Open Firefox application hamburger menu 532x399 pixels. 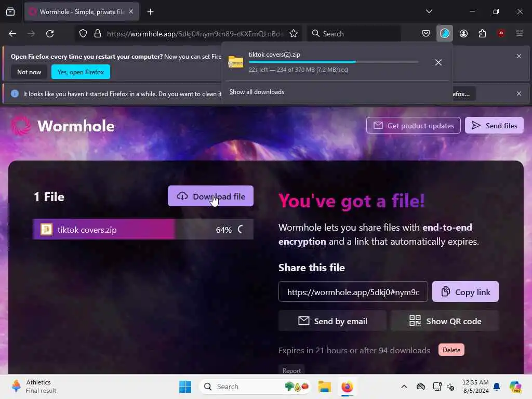pyautogui.click(x=520, y=33)
